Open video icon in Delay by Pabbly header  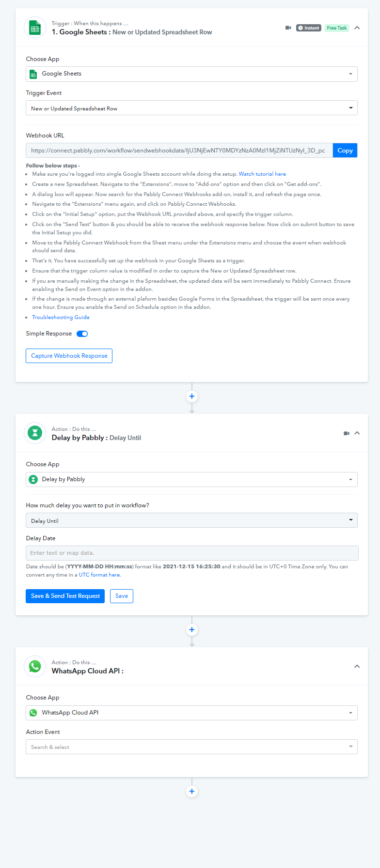347,433
